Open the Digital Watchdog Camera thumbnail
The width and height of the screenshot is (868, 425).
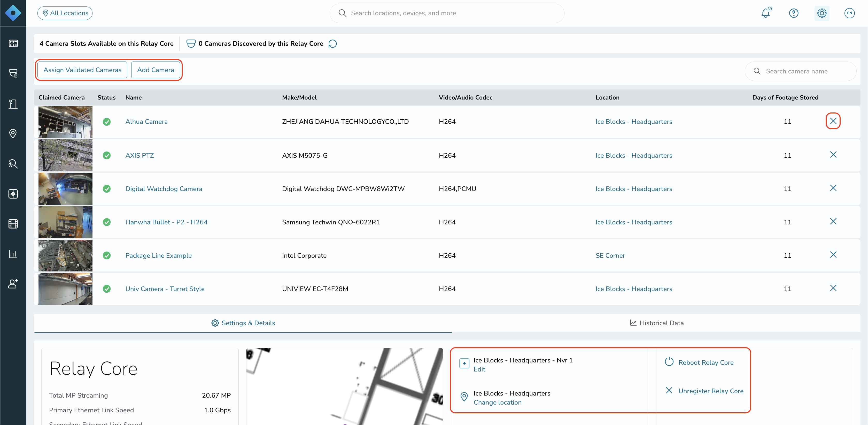(65, 188)
